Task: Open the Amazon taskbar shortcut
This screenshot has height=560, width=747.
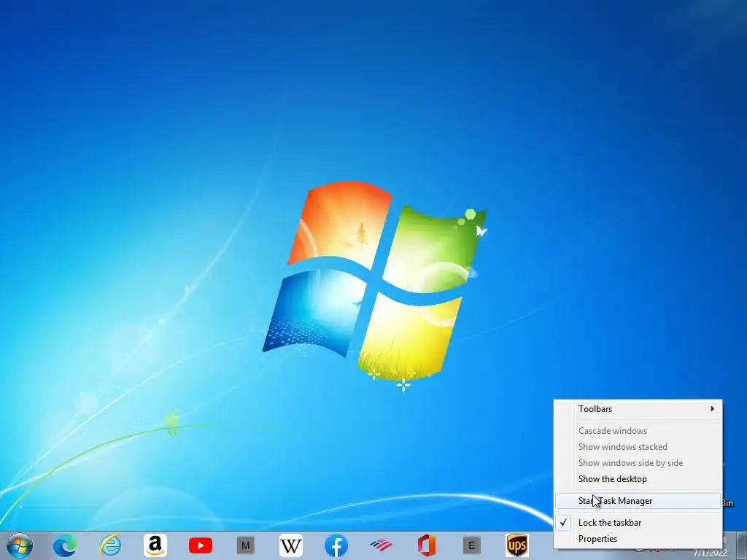Action: [x=155, y=545]
